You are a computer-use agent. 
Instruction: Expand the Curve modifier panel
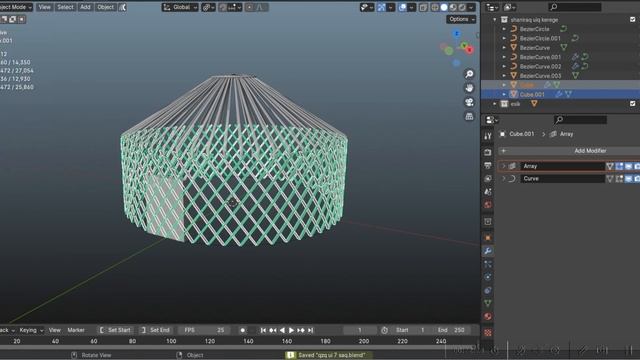click(504, 179)
